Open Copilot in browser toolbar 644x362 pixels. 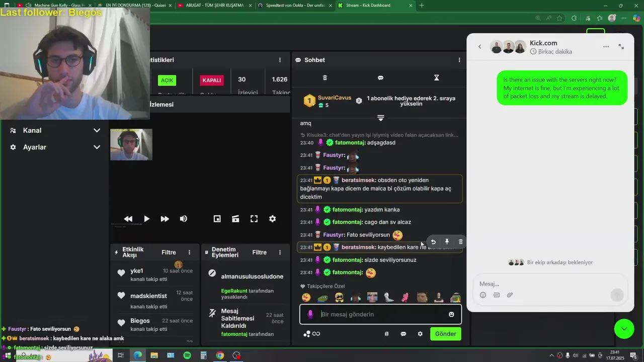(x=636, y=18)
